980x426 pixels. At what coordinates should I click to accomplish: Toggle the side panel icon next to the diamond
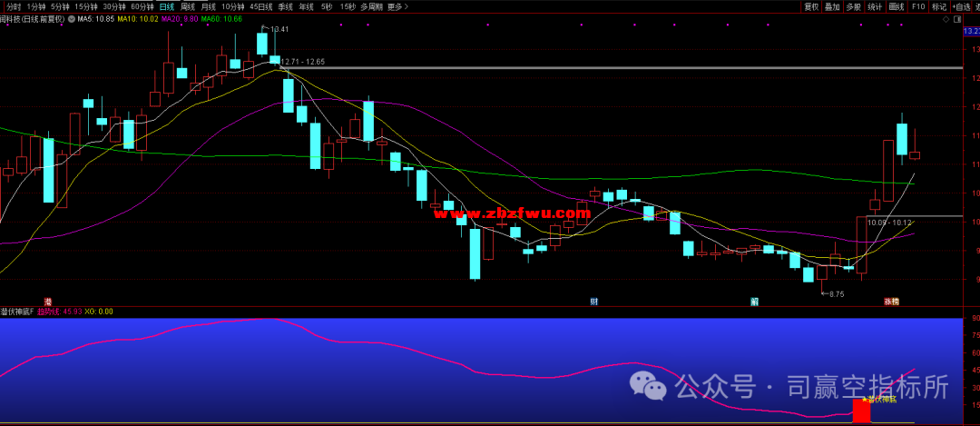coord(958,20)
